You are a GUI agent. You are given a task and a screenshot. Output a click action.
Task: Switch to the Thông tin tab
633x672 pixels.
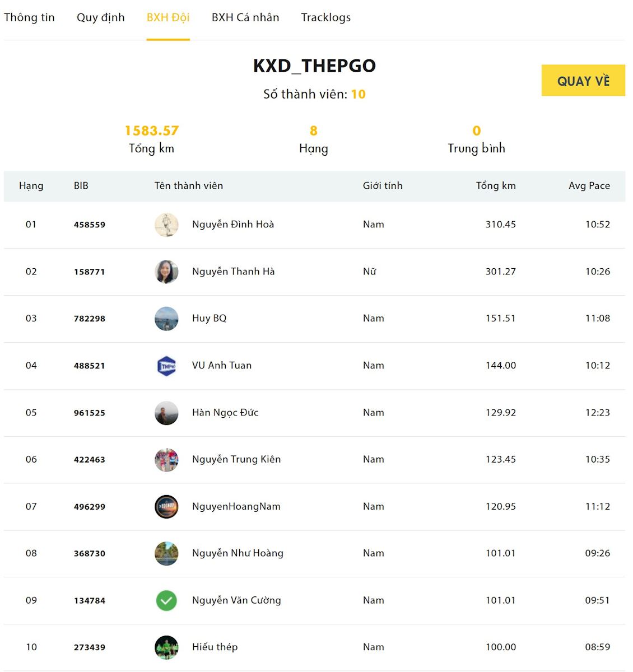(x=29, y=17)
